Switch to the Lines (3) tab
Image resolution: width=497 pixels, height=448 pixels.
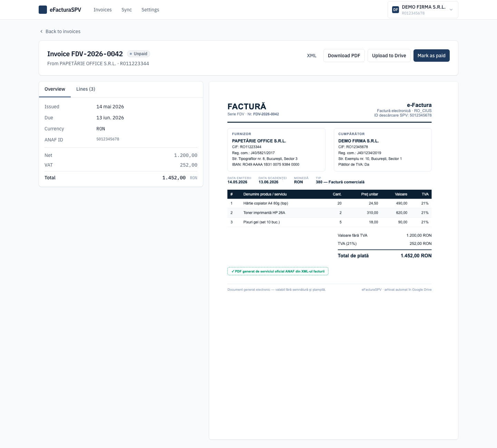click(86, 89)
